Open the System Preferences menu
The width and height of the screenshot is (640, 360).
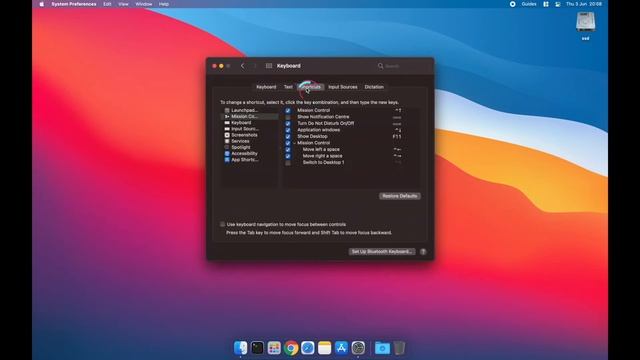pyautogui.click(x=74, y=4)
